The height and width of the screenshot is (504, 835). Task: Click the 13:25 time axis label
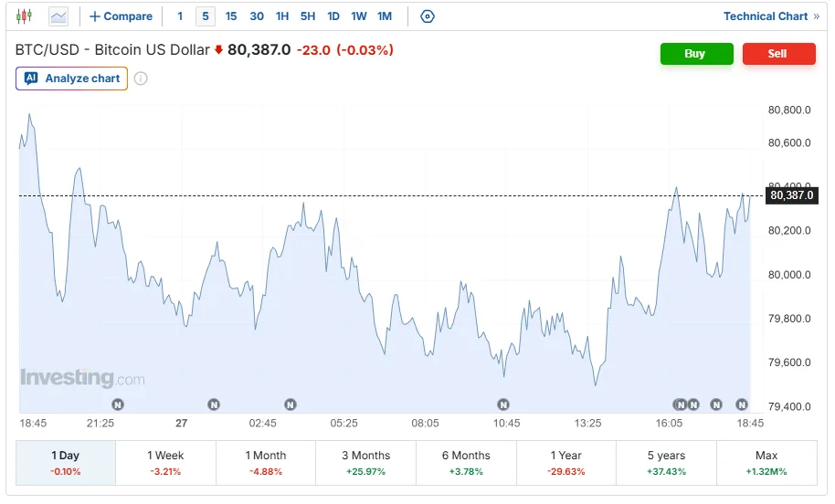587,423
